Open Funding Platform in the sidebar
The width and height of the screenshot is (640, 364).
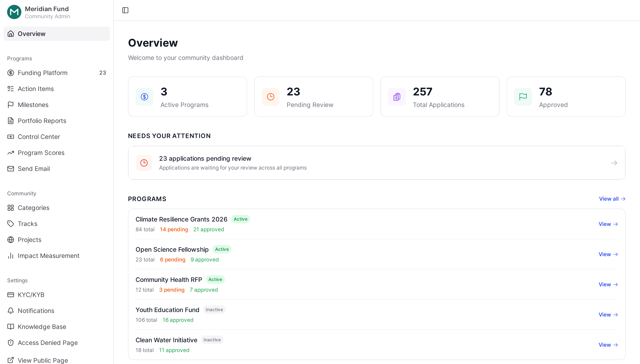pos(57,73)
